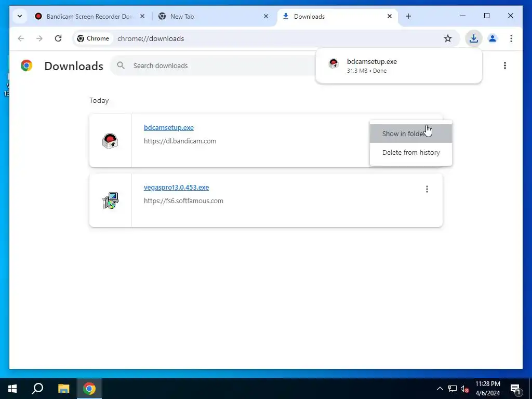532x399 pixels.
Task: Open the vegaspro13.0.453.exe download link
Action: (176, 187)
